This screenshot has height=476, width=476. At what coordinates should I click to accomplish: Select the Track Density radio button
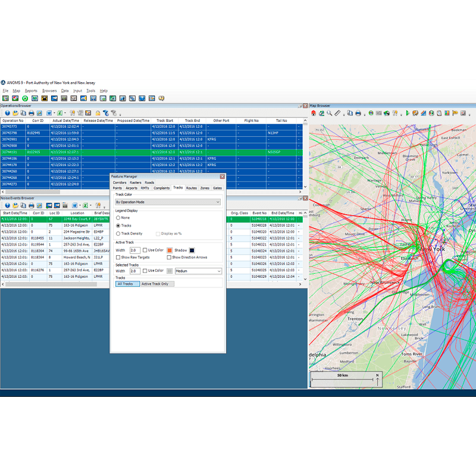tap(118, 234)
